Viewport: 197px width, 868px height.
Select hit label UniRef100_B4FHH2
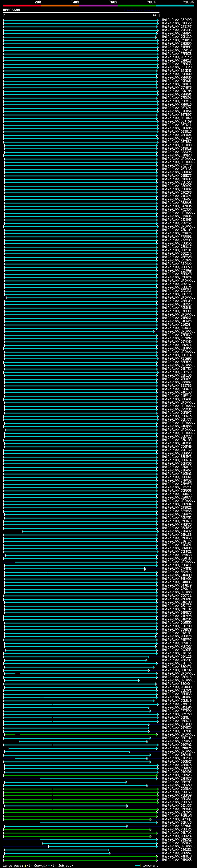[177, 47]
